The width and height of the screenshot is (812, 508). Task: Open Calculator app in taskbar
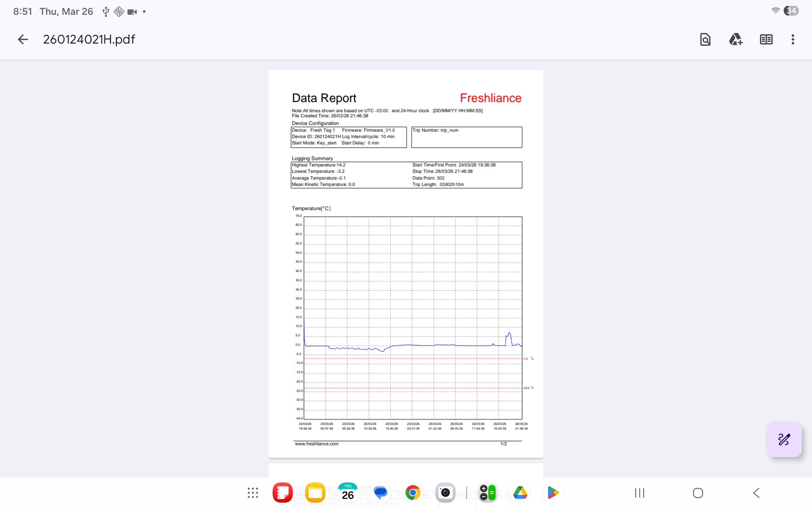coord(488,493)
